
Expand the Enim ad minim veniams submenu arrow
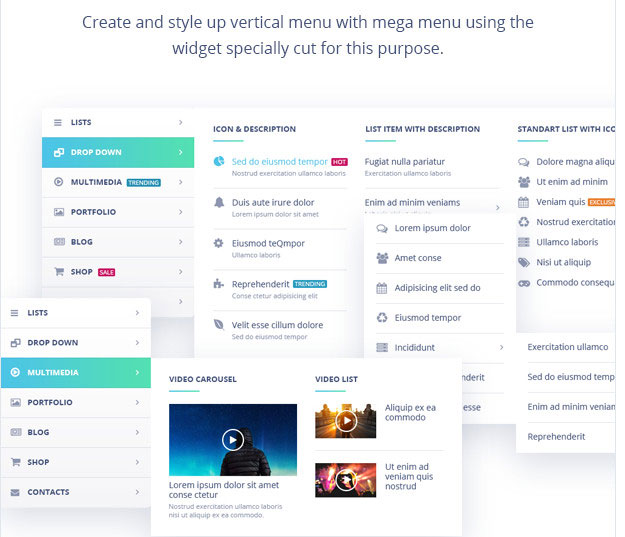497,208
